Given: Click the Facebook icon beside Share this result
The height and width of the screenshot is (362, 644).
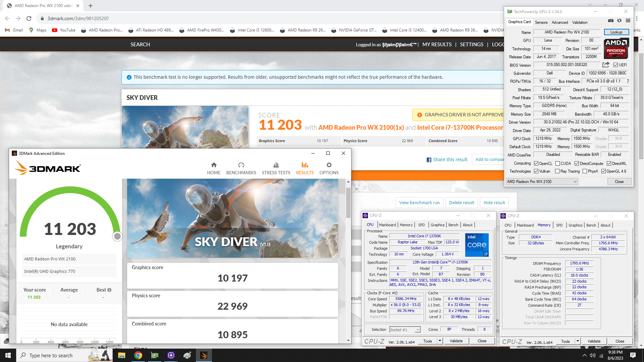Looking at the screenshot, I should [x=429, y=160].
